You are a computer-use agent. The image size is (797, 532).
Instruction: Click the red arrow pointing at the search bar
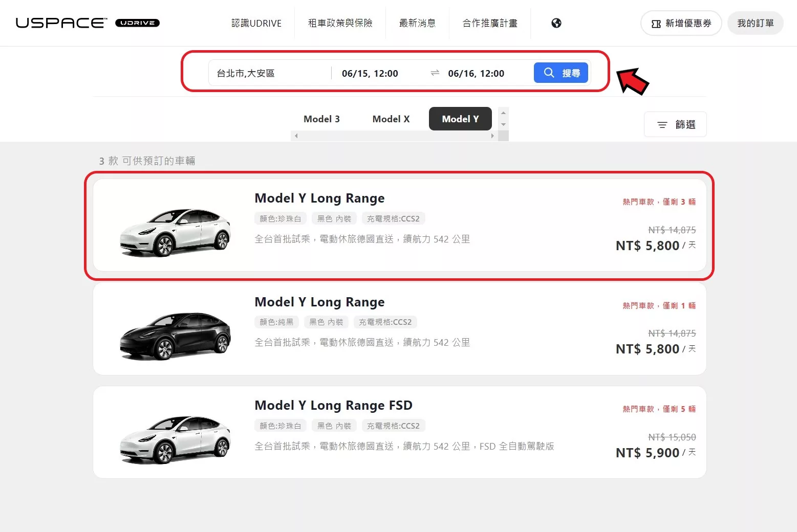pos(631,82)
